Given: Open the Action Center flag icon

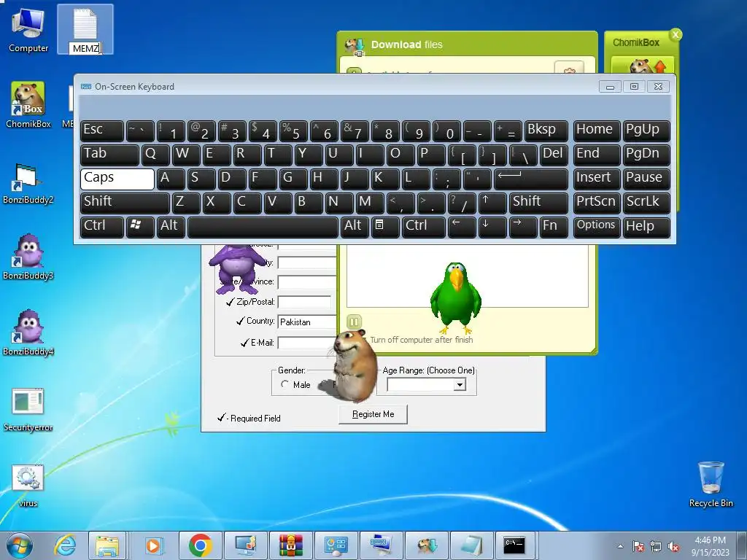Looking at the screenshot, I should pos(638,546).
